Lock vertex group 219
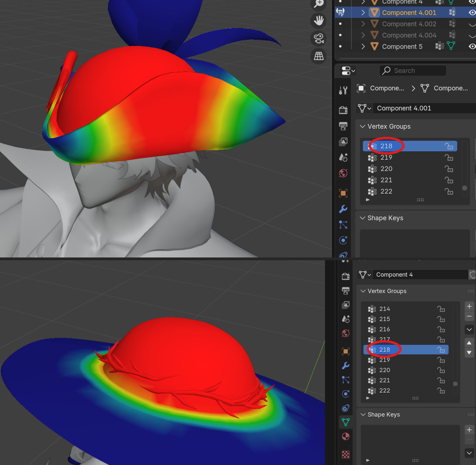This screenshot has height=465, width=476. pos(449,157)
